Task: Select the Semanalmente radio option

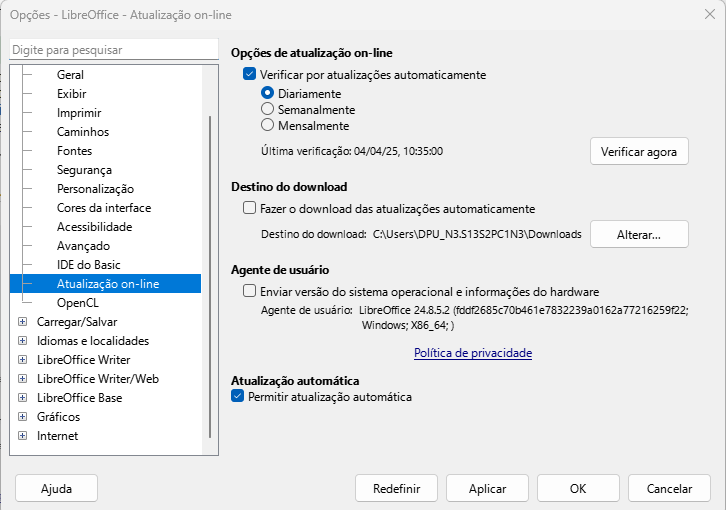Action: tap(267, 109)
